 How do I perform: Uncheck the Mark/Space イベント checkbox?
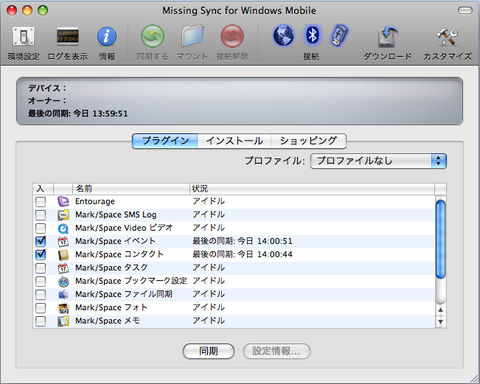click(41, 241)
